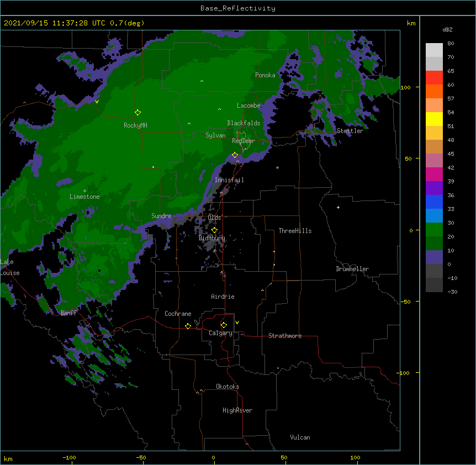Select the red 65 dBZ legend swatch
The image size is (476, 465).
pos(434,78)
